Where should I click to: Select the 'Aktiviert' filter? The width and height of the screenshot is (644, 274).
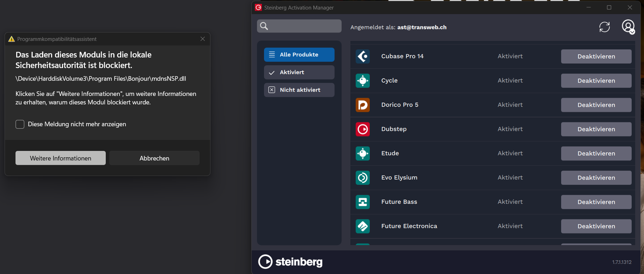[299, 72]
